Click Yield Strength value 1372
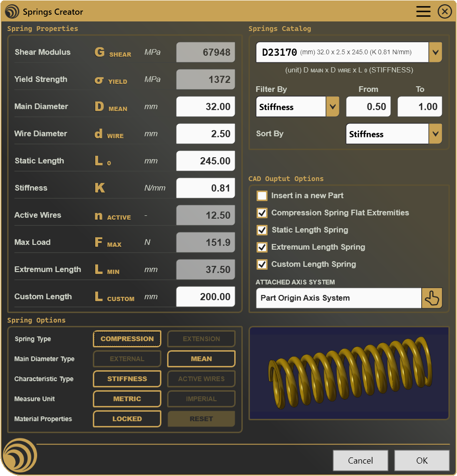This screenshot has width=457, height=476. (206, 79)
